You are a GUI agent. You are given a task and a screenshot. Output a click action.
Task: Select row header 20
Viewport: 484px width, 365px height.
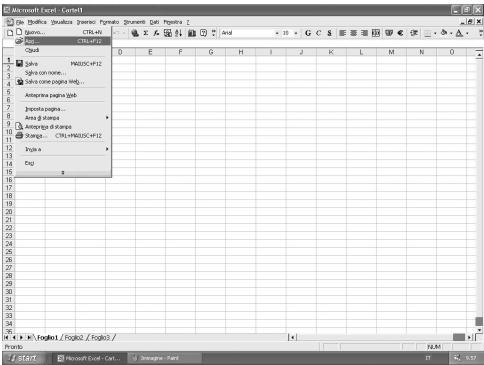point(9,212)
